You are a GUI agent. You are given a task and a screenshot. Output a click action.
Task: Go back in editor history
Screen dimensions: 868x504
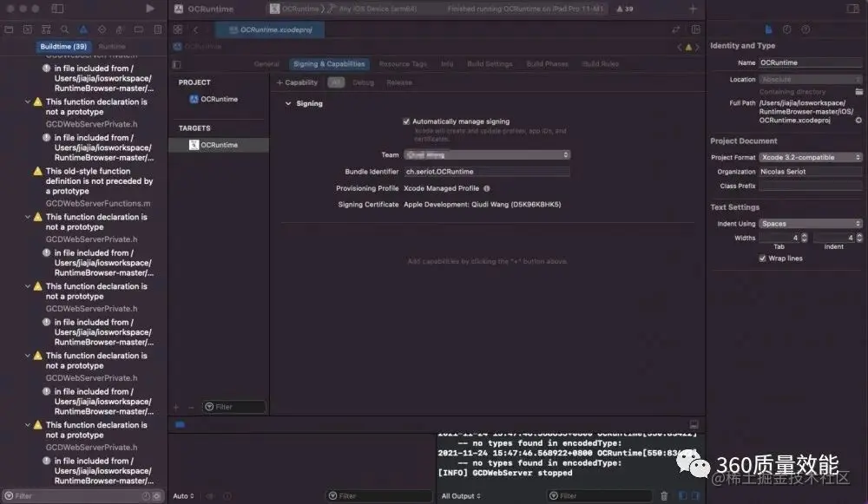click(195, 29)
